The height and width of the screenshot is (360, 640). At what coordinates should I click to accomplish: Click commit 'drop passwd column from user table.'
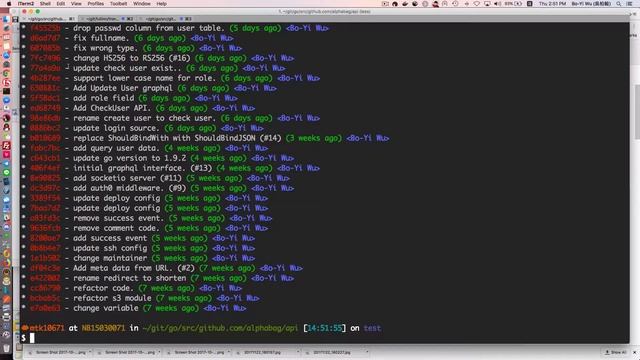149,28
